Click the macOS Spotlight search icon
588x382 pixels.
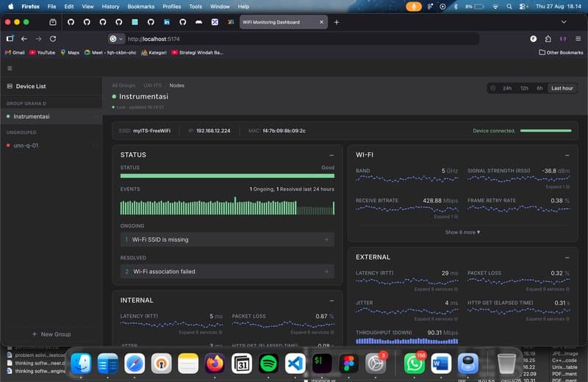point(509,7)
